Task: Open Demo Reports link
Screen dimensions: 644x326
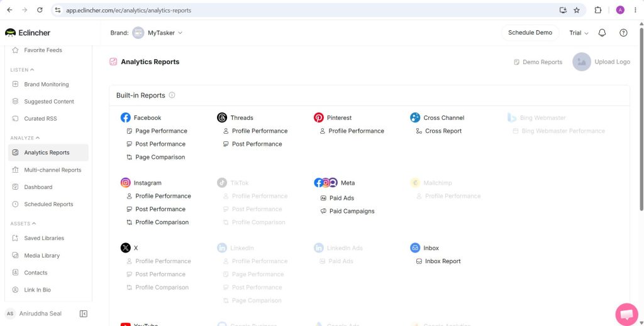Action: pyautogui.click(x=538, y=62)
